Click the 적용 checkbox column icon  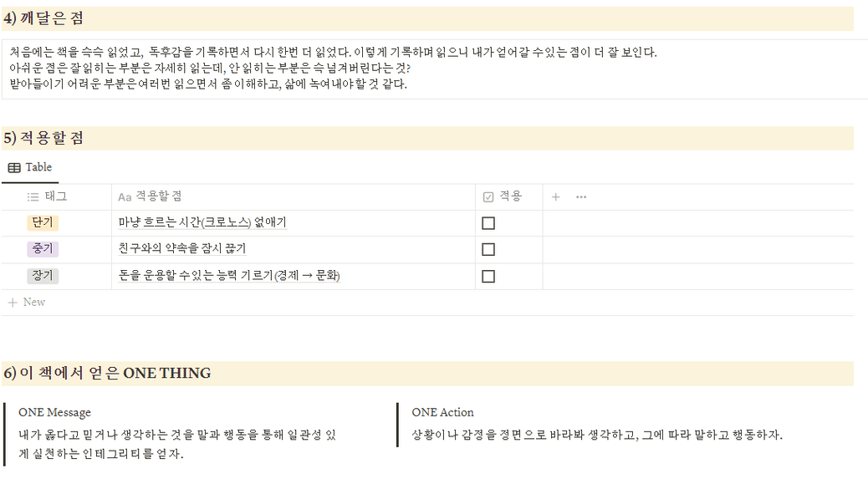tap(488, 197)
